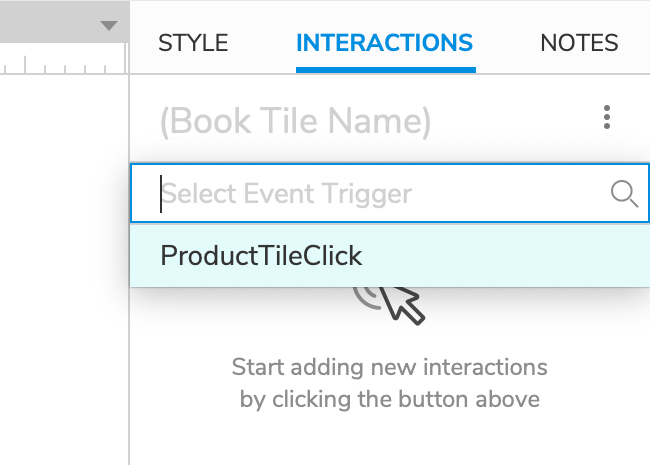Click the 'by clicking the button above' text
The width and height of the screenshot is (650, 465).
click(x=390, y=400)
